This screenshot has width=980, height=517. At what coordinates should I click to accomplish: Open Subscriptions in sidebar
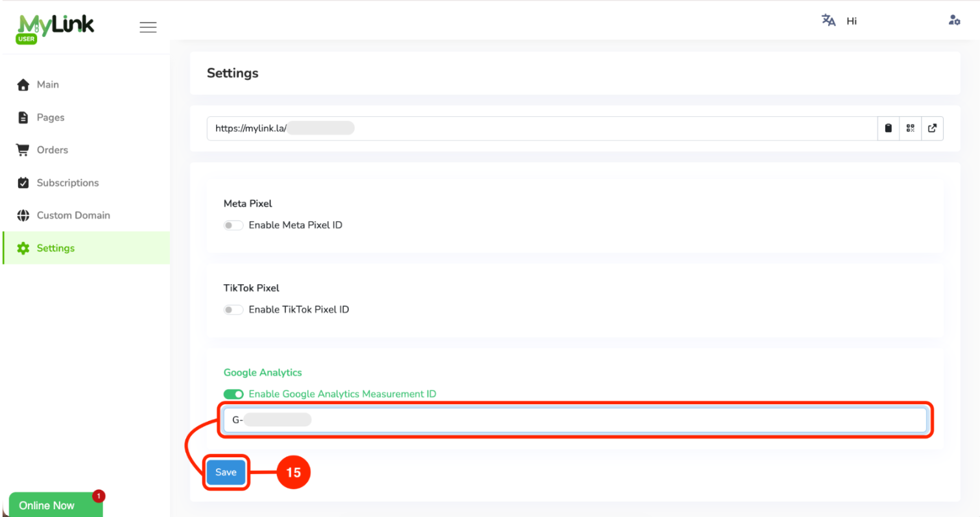click(86, 183)
